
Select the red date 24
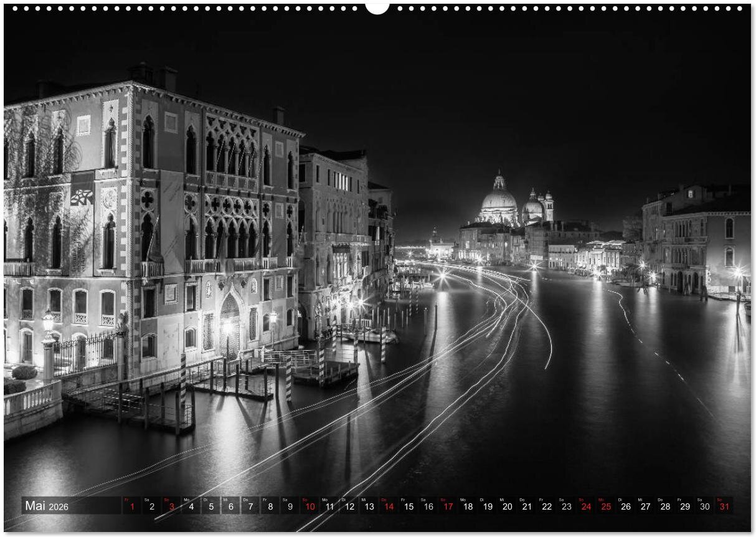pos(586,506)
